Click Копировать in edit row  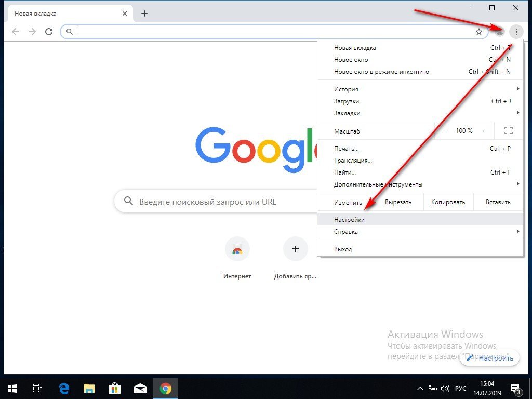coord(448,202)
